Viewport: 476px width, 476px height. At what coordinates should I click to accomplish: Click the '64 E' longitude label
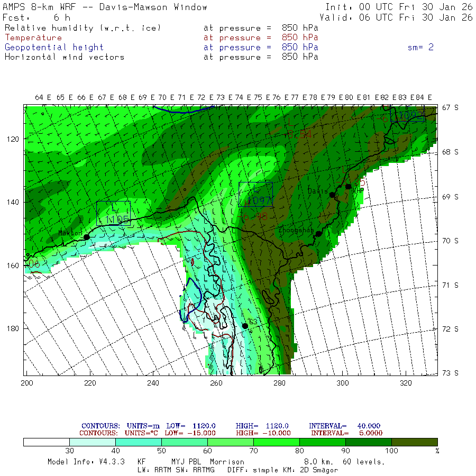tap(43, 97)
